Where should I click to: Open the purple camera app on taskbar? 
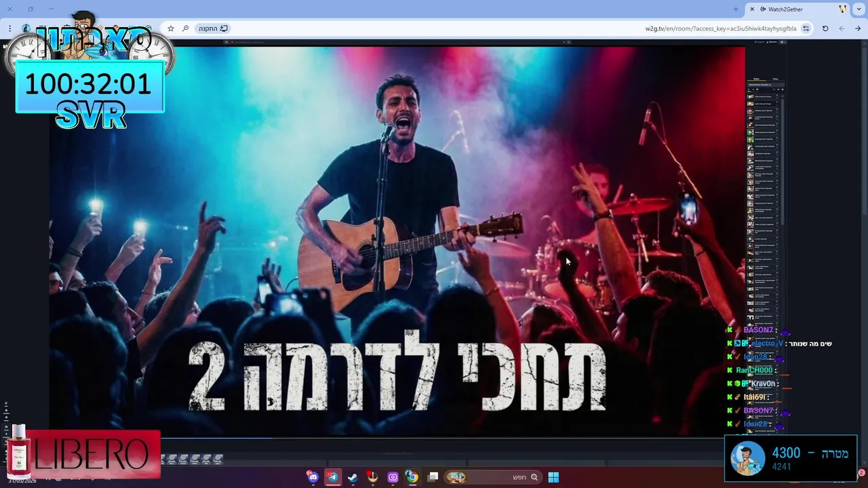tap(393, 477)
